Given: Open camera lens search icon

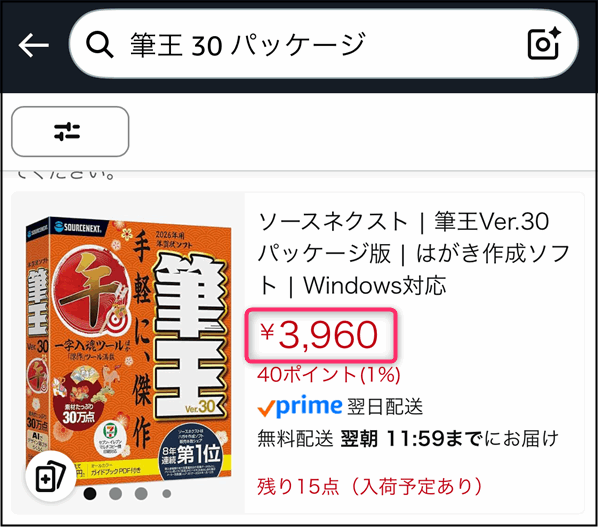Looking at the screenshot, I should pyautogui.click(x=544, y=44).
